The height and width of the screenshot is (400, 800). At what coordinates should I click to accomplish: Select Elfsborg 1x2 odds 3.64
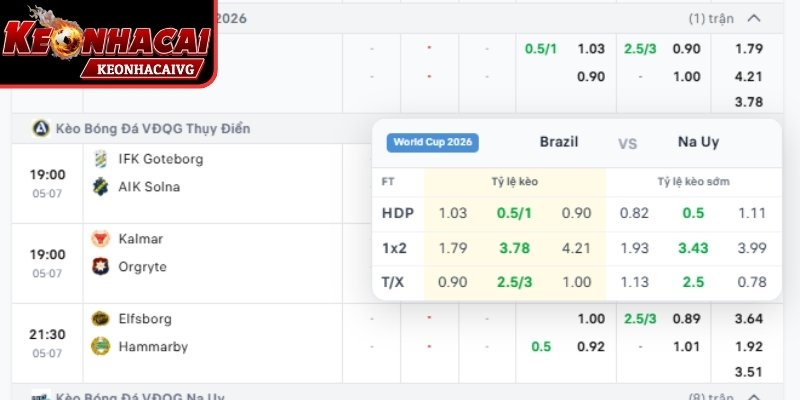point(748,319)
